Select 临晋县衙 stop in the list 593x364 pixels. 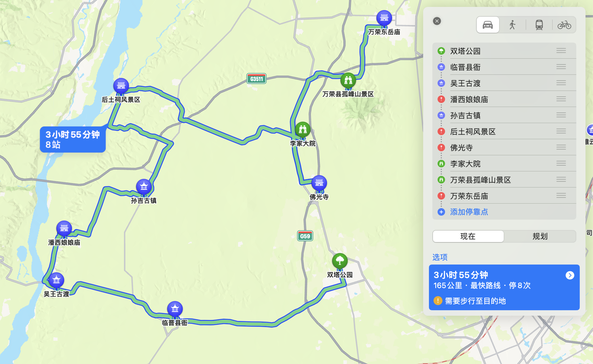coord(504,67)
